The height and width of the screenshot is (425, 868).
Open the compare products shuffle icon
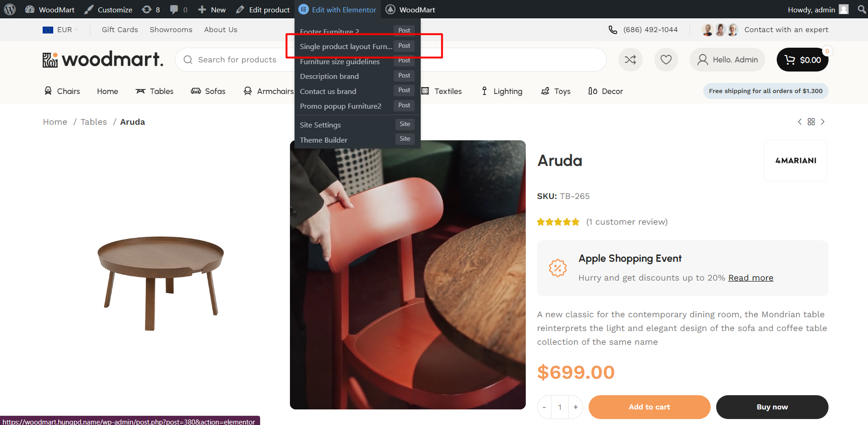630,60
